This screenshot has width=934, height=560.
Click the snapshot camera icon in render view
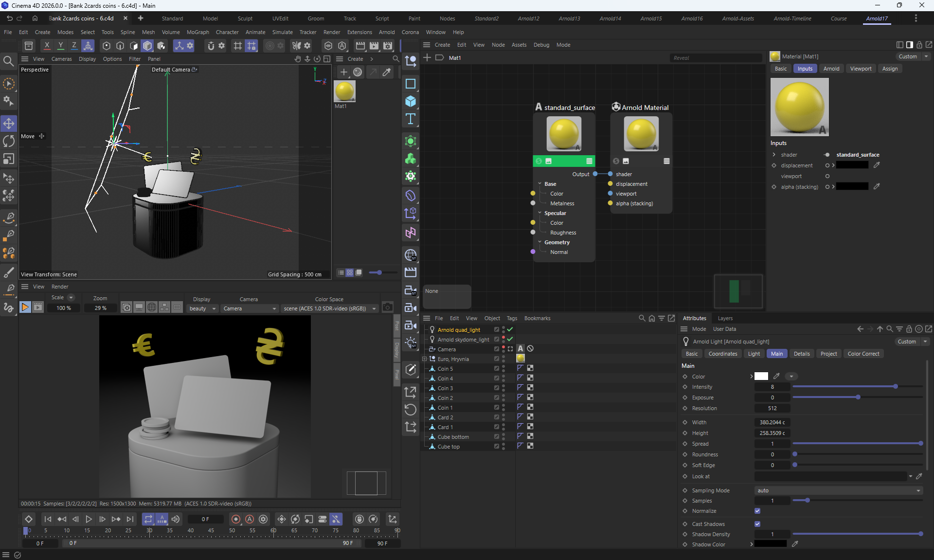pos(387,307)
